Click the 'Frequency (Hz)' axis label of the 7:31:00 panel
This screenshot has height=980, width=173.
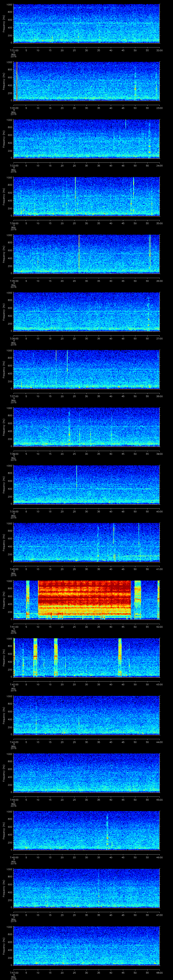(x=4, y=24)
